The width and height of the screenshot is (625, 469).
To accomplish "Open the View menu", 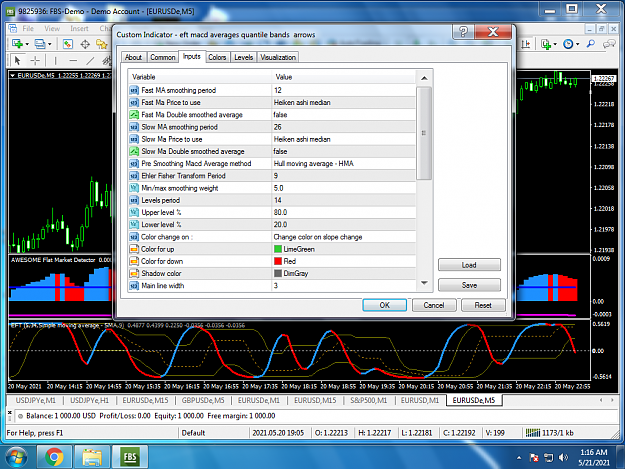I will (52, 28).
